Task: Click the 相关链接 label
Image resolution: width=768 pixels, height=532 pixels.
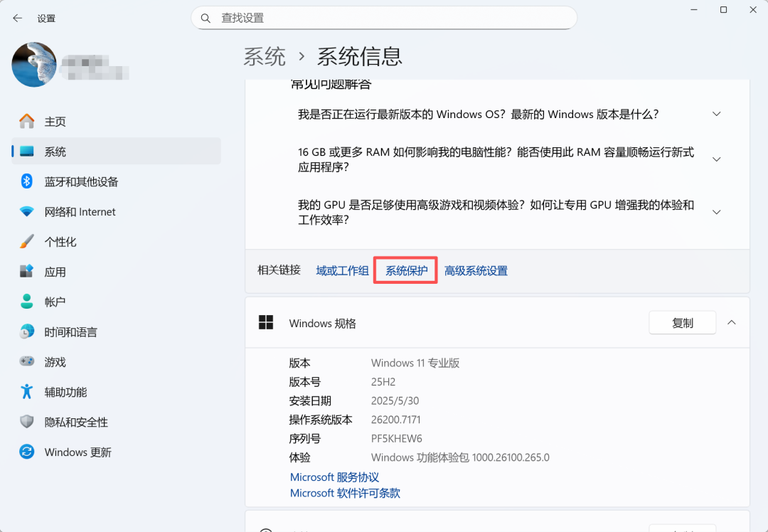Action: pos(279,270)
